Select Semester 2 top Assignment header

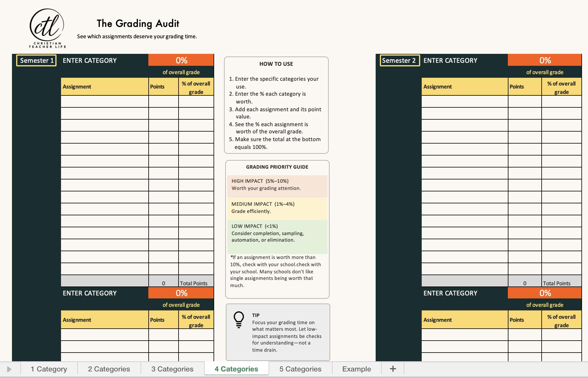click(465, 87)
